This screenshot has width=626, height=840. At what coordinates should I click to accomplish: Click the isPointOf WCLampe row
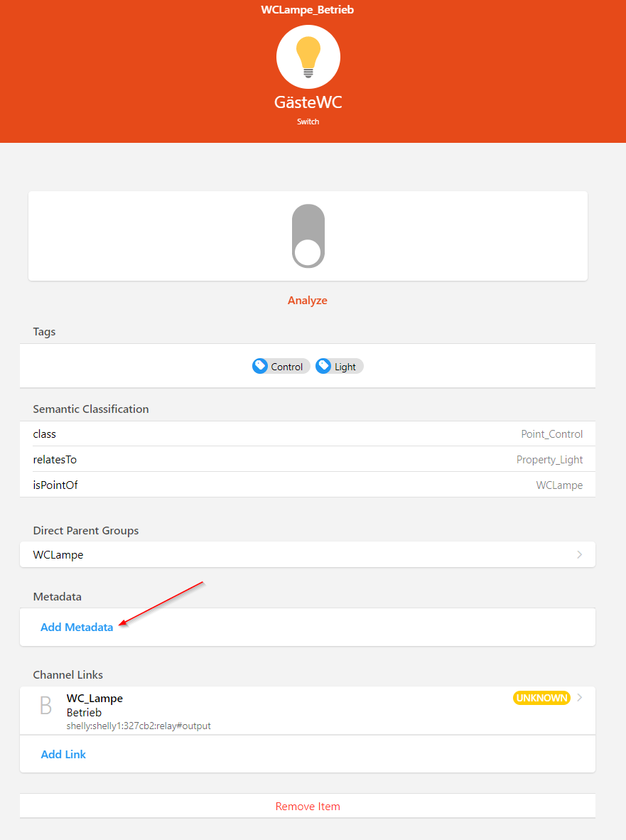(x=308, y=485)
